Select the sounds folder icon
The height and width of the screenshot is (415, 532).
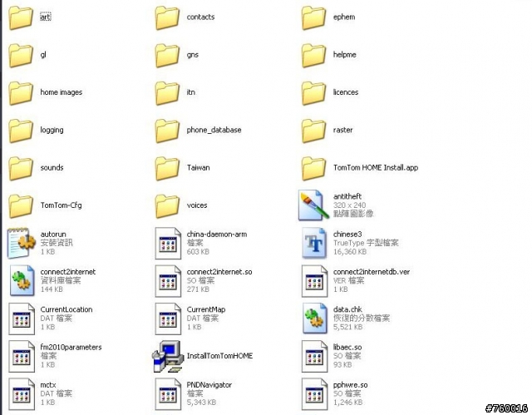(21, 168)
